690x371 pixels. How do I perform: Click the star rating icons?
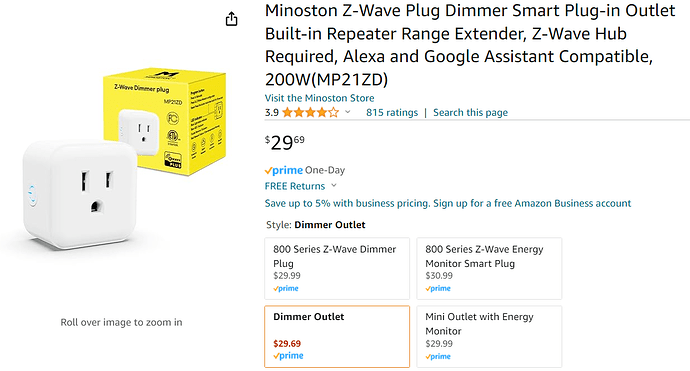[311, 113]
